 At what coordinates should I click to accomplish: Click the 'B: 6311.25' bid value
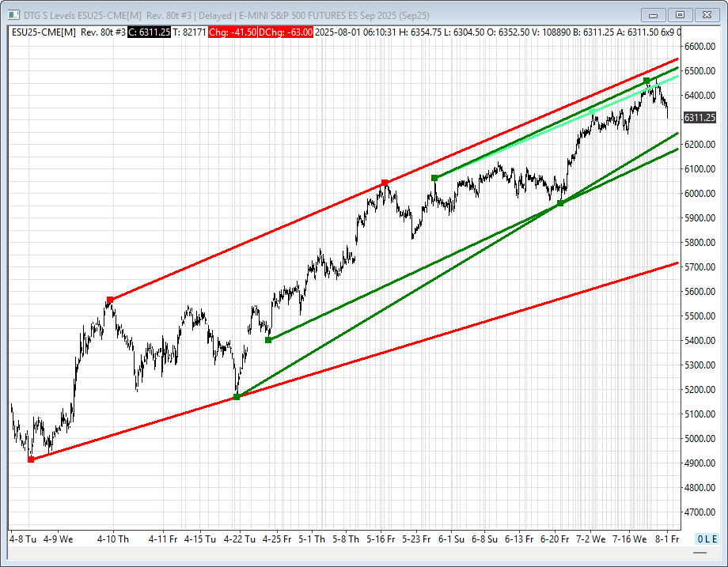tap(593, 32)
